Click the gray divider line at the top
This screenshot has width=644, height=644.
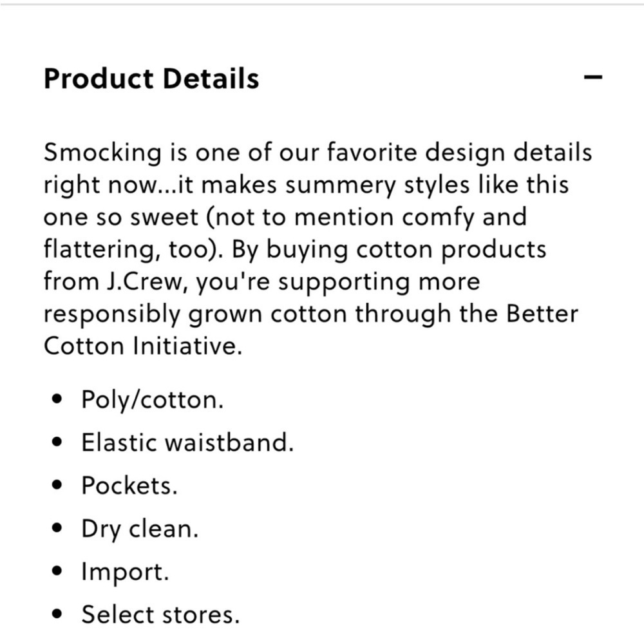click(x=322, y=5)
